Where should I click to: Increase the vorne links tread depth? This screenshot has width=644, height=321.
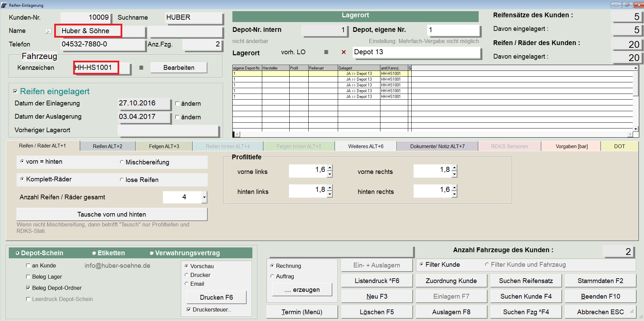click(x=330, y=167)
